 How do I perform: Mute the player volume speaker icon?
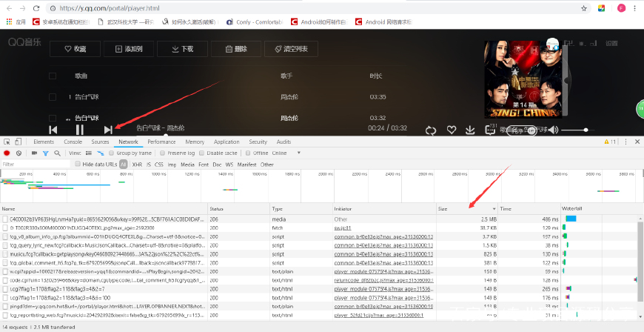[553, 130]
